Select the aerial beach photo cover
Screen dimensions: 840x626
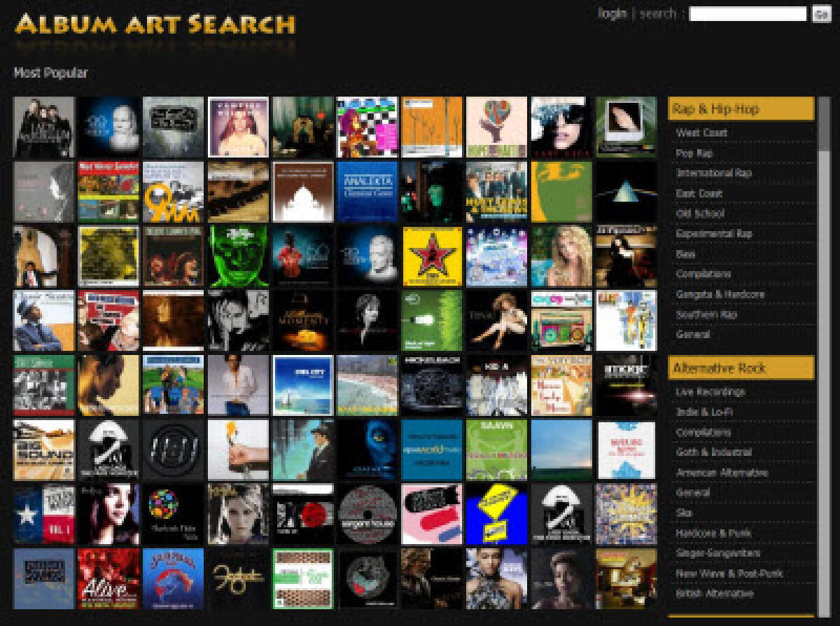pyautogui.click(x=367, y=385)
